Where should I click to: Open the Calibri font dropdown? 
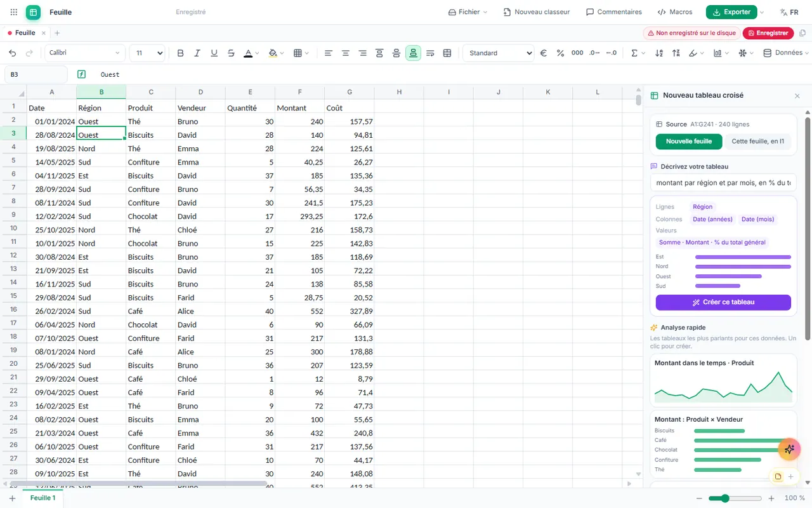point(85,53)
